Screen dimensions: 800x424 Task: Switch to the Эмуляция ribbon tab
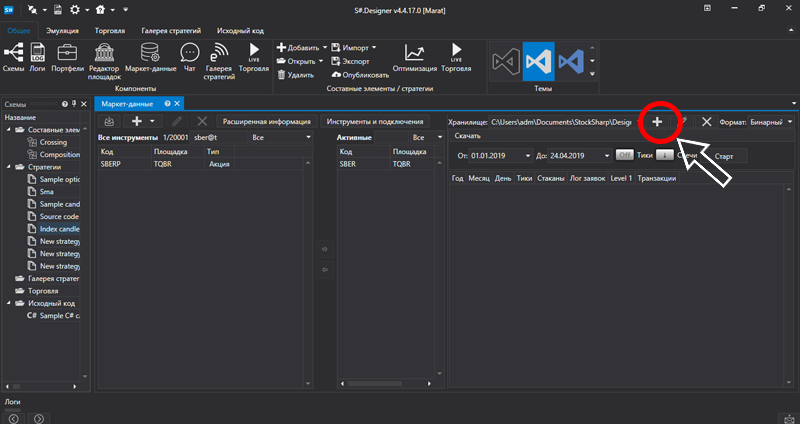pyautogui.click(x=61, y=31)
